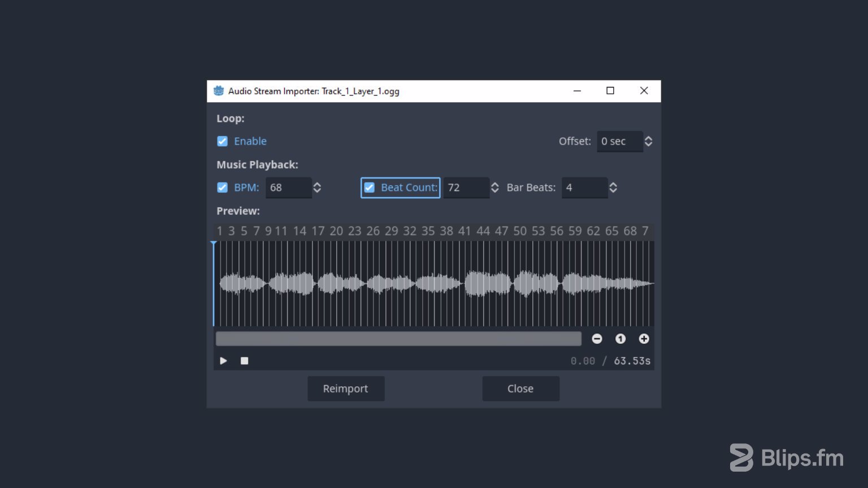Zoom in the waveform preview
Screen dimensions: 868x488
[x=644, y=339]
